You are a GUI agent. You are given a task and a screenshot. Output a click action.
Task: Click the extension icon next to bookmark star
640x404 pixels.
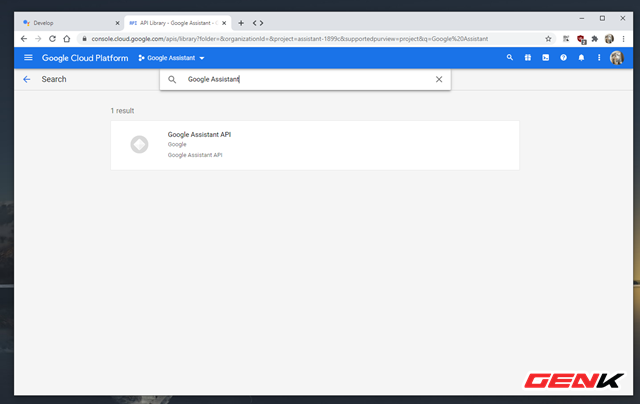pyautogui.click(x=566, y=39)
